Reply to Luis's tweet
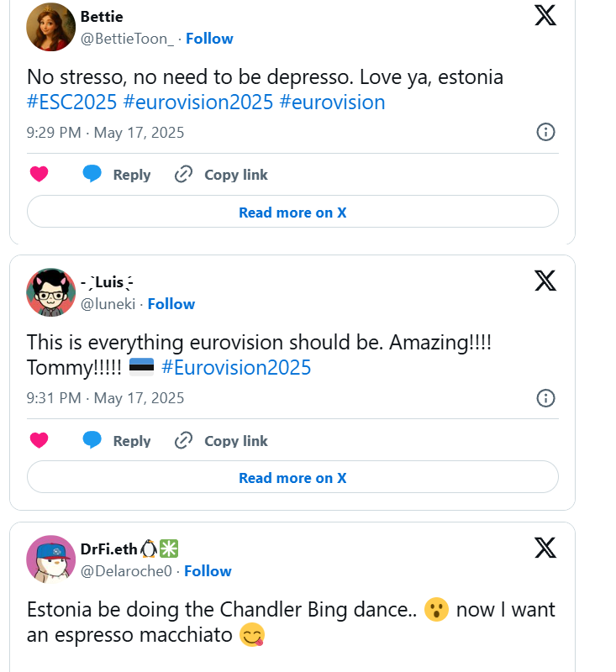The width and height of the screenshot is (616, 672). pos(117,440)
